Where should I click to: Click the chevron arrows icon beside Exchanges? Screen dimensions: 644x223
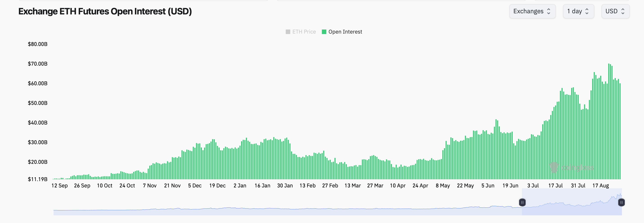549,11
